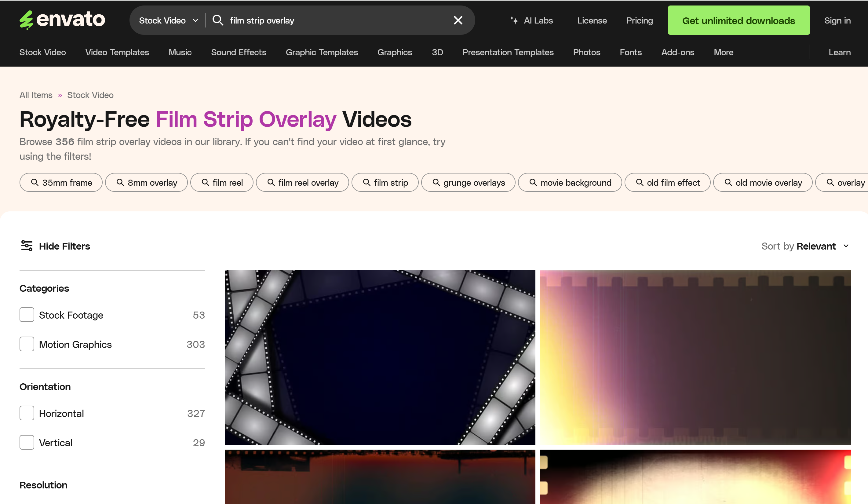The image size is (868, 504).
Task: Click the Sign in button
Action: point(837,20)
